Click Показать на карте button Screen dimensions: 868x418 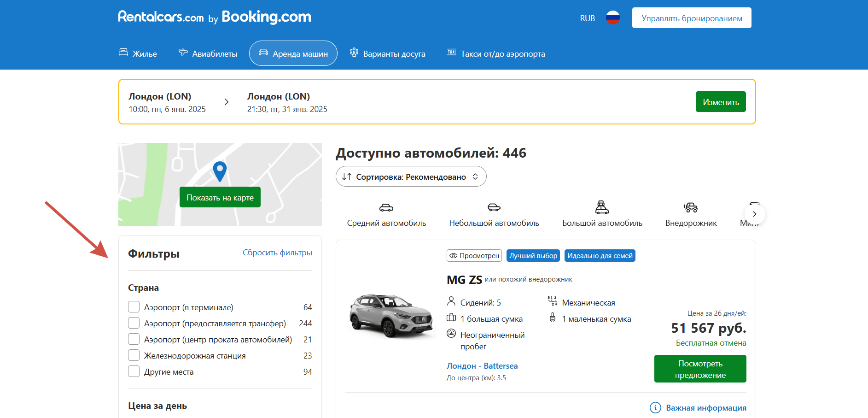220,197
